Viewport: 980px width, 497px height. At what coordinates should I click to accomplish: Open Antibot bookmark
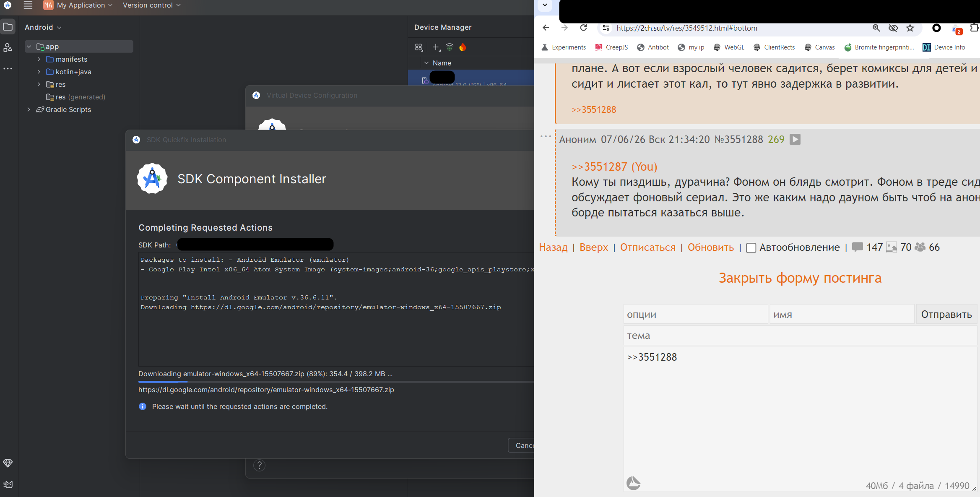tap(653, 47)
